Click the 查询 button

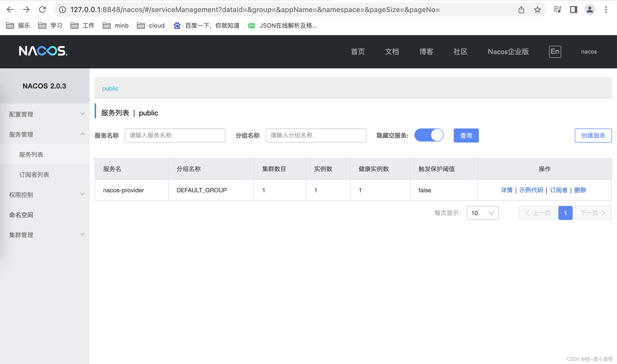pos(466,135)
